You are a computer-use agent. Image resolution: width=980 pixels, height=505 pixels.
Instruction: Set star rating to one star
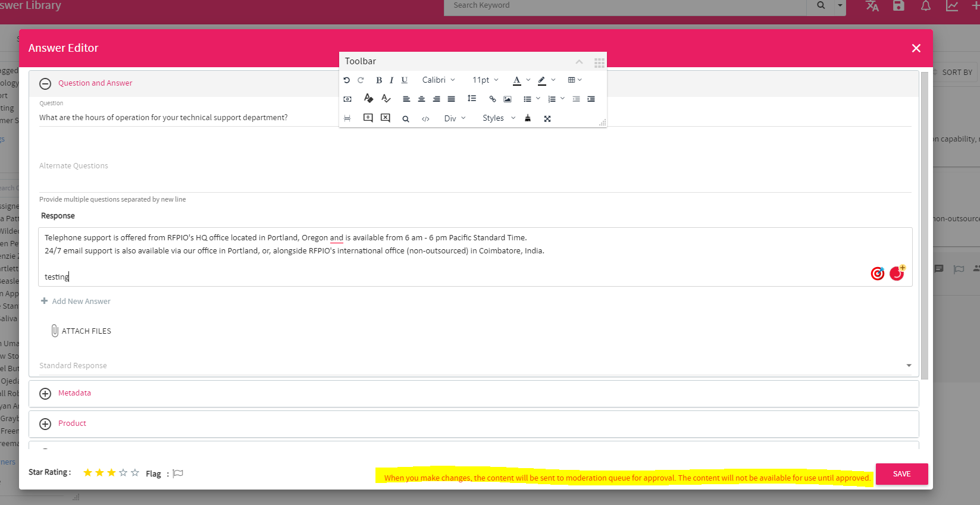(x=87, y=473)
